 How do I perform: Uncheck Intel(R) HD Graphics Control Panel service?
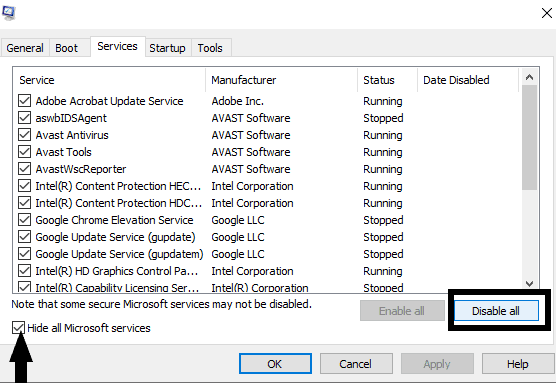24,271
